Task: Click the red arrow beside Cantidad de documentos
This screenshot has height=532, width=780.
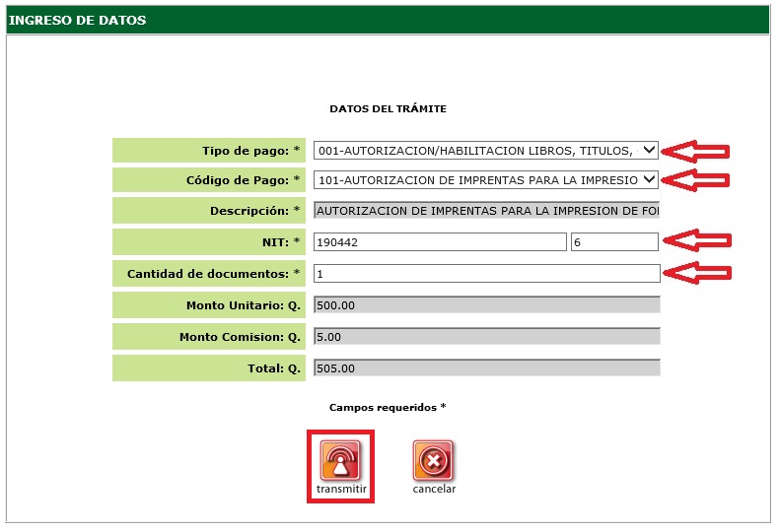Action: (x=699, y=273)
